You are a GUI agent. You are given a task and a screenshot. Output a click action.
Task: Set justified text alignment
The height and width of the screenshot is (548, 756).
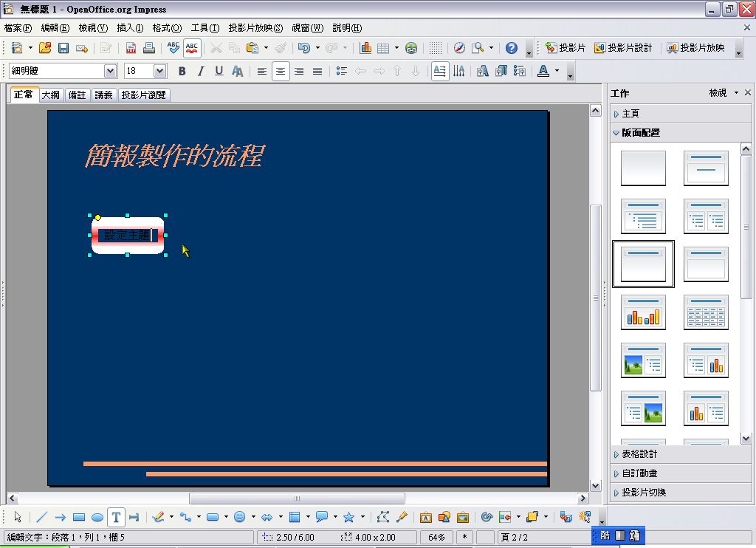pos(317,72)
